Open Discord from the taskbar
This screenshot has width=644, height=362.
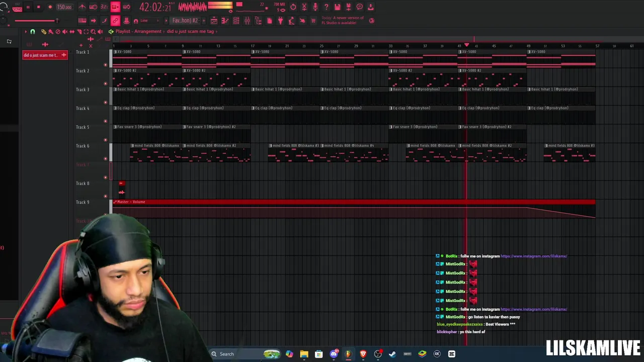coord(334,354)
